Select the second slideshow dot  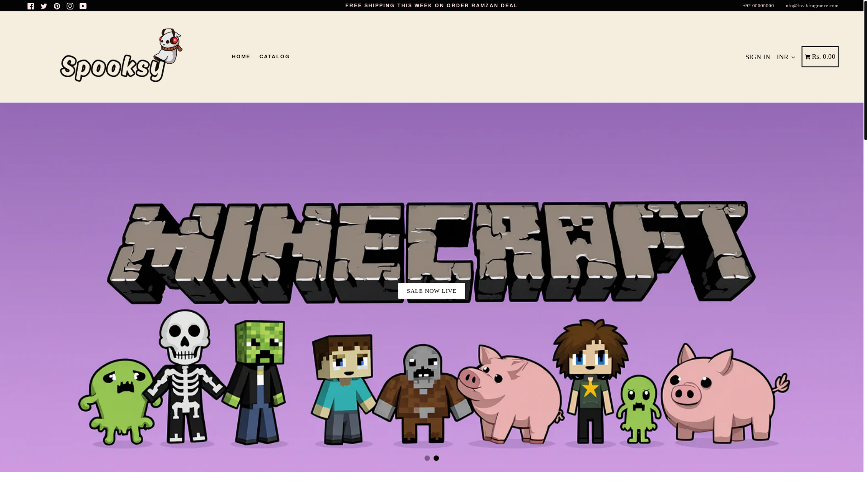pyautogui.click(x=436, y=458)
